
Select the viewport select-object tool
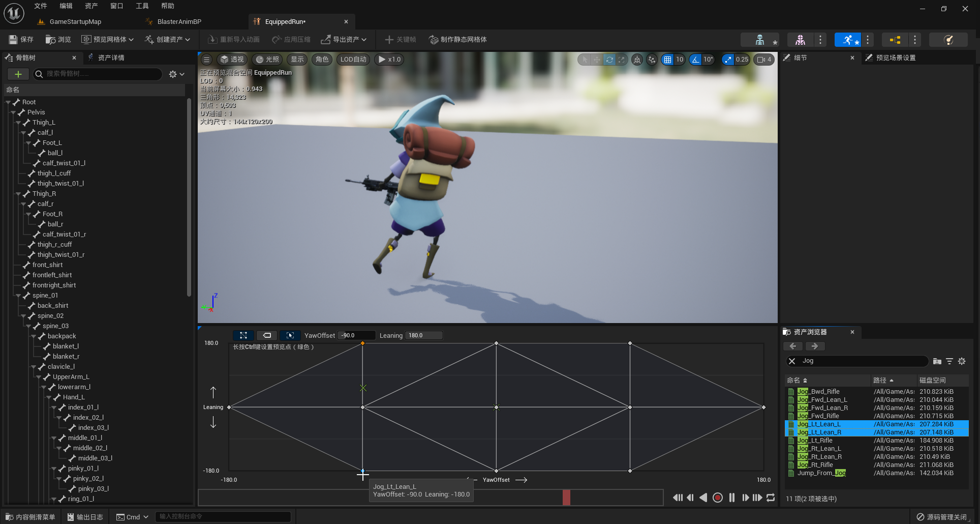click(x=585, y=60)
